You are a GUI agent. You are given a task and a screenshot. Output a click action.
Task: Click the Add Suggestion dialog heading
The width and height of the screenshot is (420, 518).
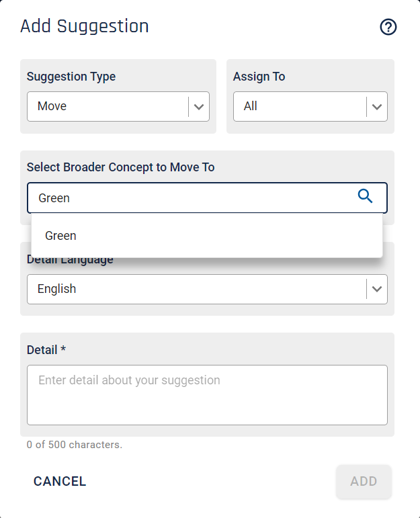85,26
